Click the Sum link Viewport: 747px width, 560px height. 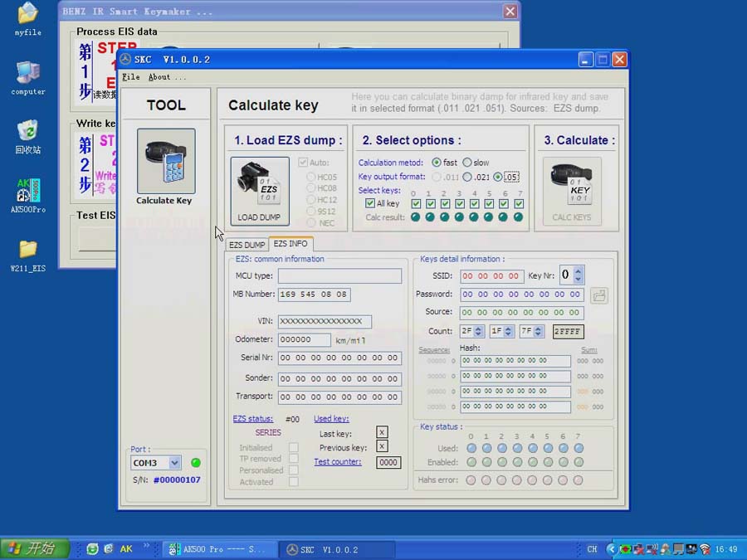(x=589, y=350)
